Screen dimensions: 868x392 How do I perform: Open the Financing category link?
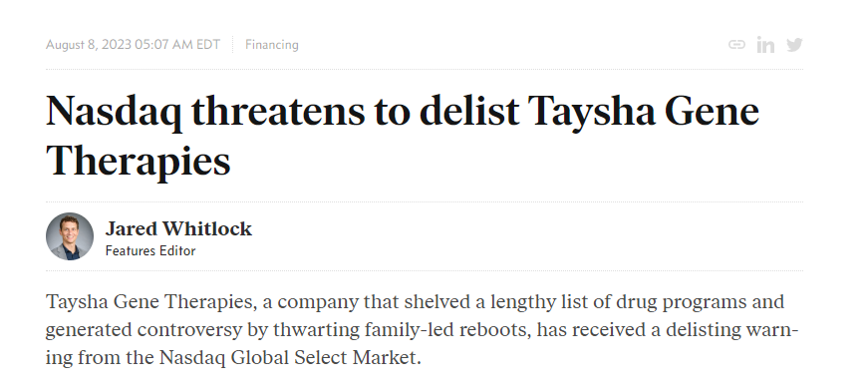pos(271,44)
